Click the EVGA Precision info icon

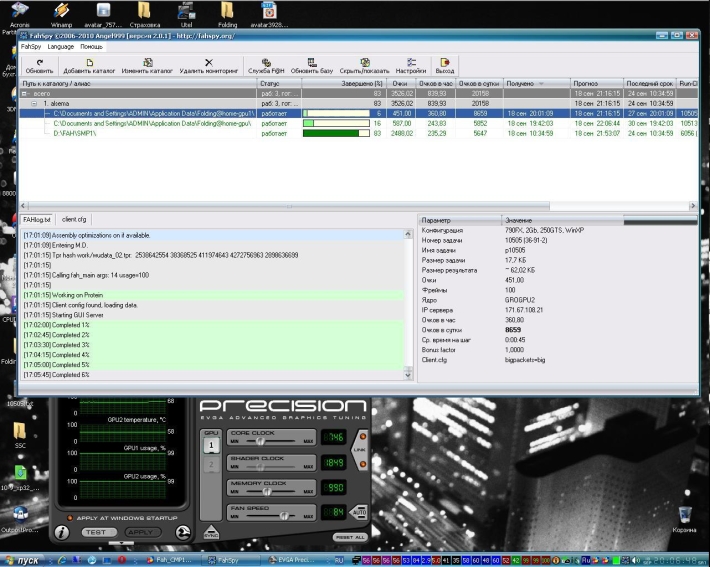pyautogui.click(x=62, y=532)
